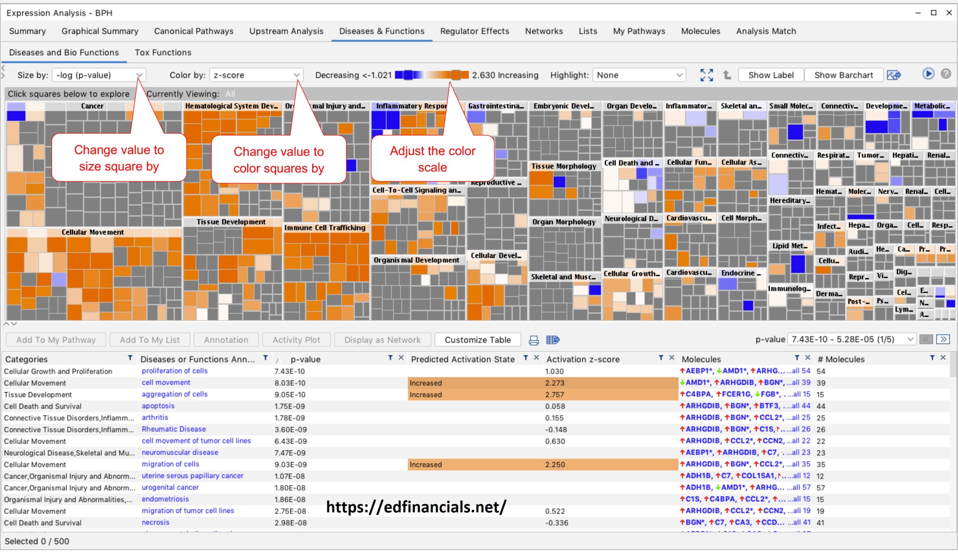The width and height of the screenshot is (958, 560).
Task: Click the orange Increasing color scale handle
Action: (x=456, y=75)
